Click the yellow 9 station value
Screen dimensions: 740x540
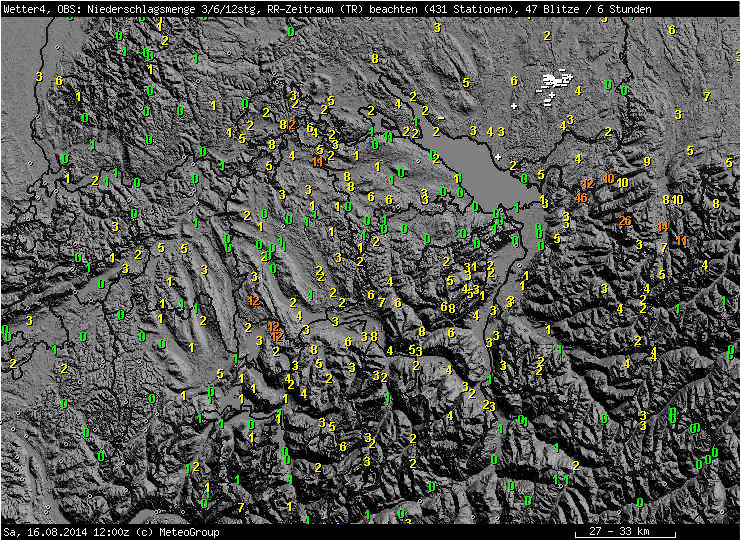pos(647,161)
